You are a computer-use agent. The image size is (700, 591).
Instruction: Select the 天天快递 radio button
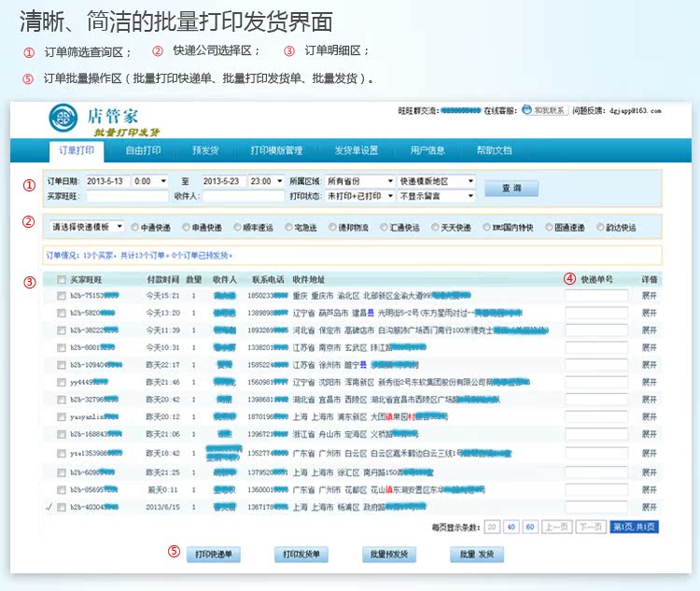pyautogui.click(x=435, y=228)
